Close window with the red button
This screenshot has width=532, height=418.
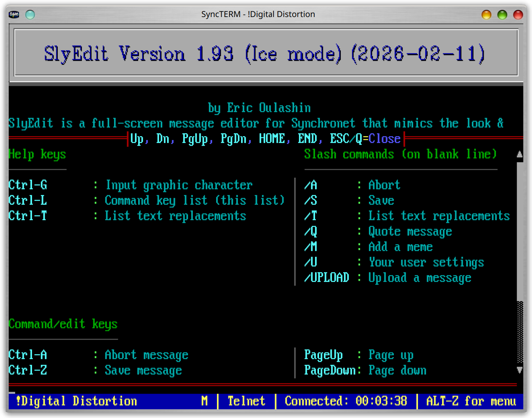click(518, 15)
